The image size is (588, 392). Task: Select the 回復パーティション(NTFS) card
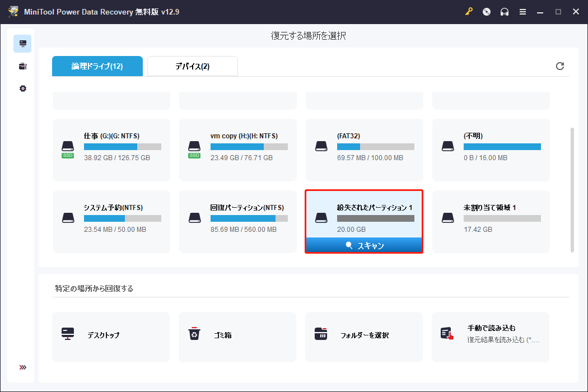coord(238,222)
